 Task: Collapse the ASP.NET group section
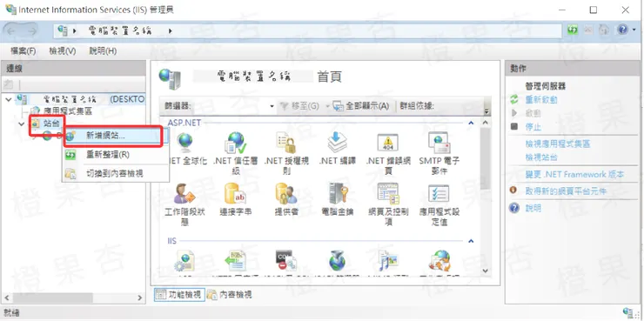pos(472,123)
